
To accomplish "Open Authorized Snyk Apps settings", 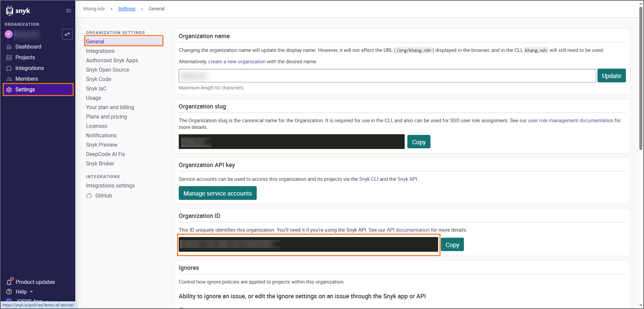I will coord(112,60).
